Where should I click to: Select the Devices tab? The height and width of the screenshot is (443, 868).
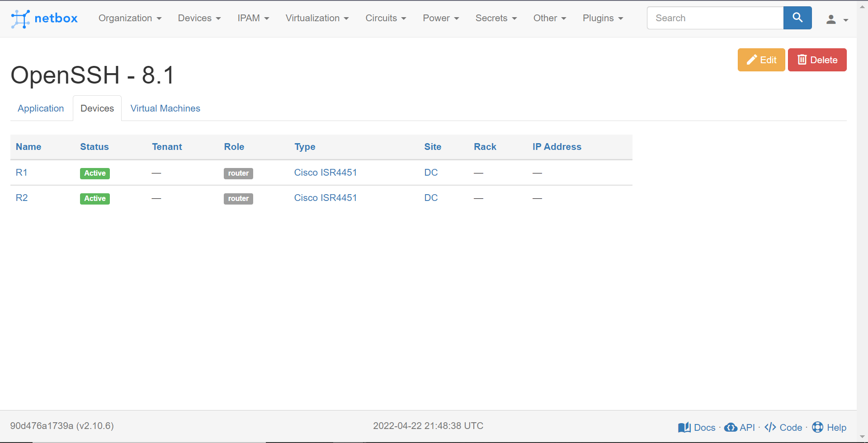pyautogui.click(x=97, y=108)
